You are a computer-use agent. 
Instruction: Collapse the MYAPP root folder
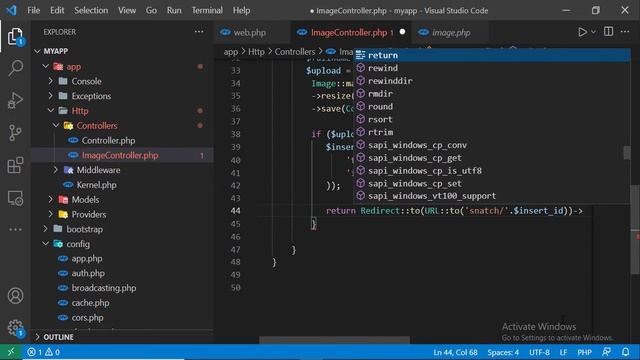38,51
